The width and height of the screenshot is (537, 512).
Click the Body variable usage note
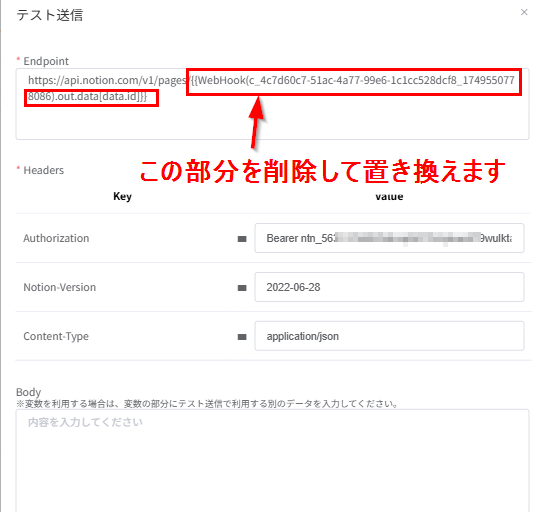pos(207,404)
